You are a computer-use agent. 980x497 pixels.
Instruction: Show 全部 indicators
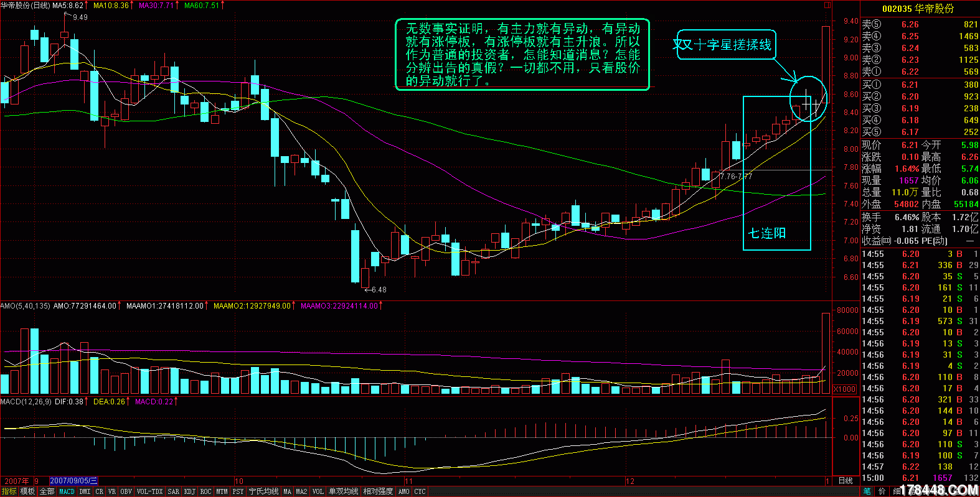click(x=47, y=492)
